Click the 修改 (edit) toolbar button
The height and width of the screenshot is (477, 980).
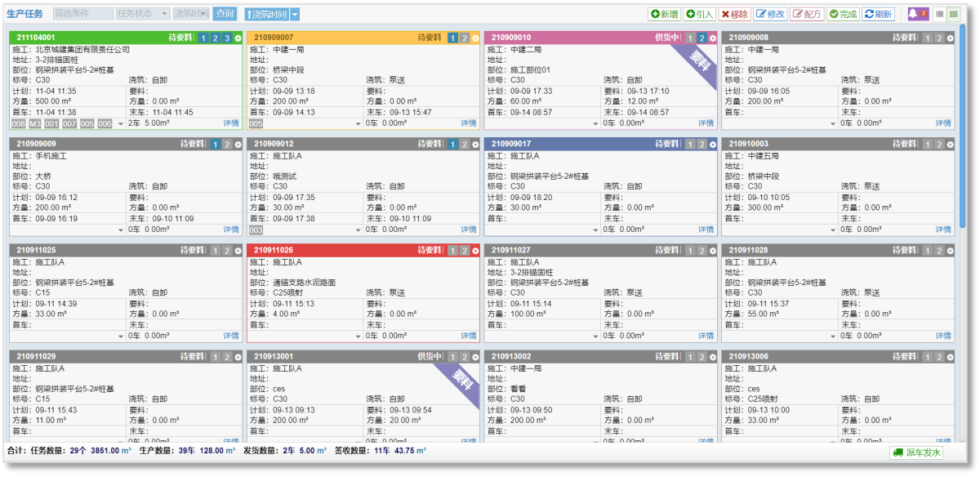770,14
